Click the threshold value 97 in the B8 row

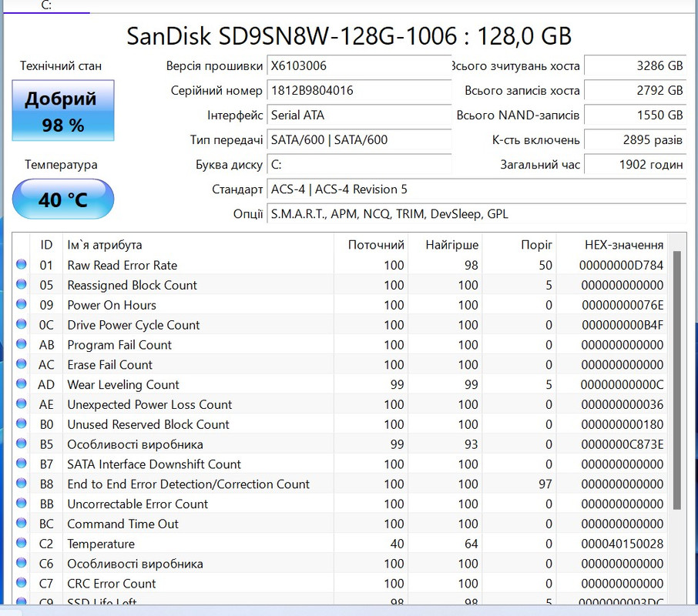point(545,484)
